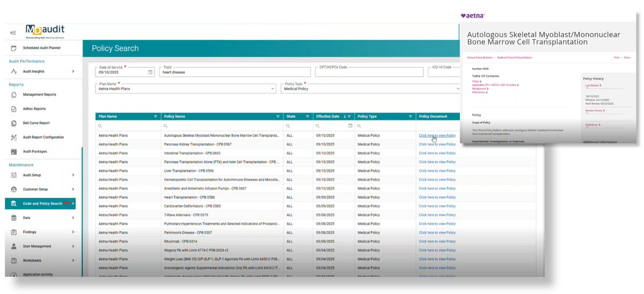Click Aetna logo in policy page

[473, 16]
